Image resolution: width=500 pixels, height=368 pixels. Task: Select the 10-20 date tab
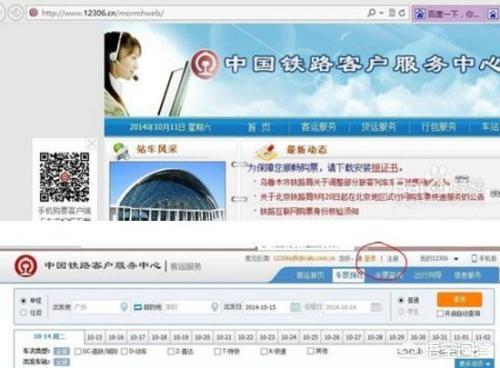point(202,337)
